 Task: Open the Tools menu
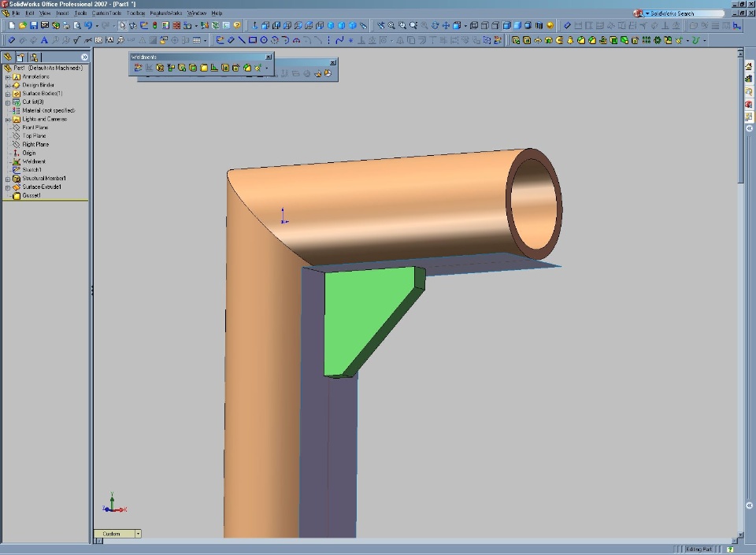(80, 13)
